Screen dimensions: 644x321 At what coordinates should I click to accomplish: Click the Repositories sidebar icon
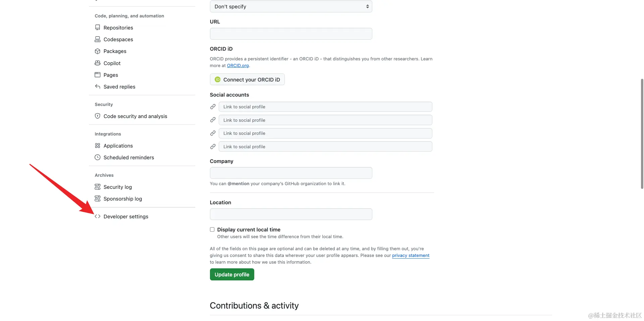pyautogui.click(x=98, y=28)
